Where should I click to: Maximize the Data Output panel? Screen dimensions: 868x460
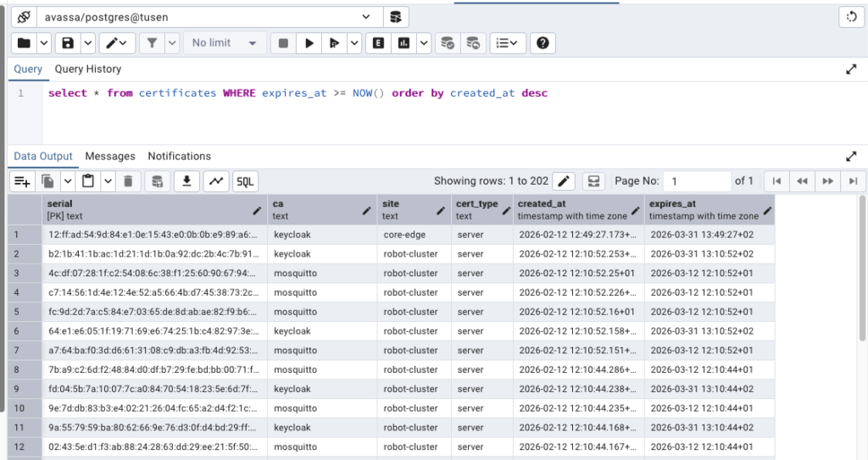click(x=851, y=157)
